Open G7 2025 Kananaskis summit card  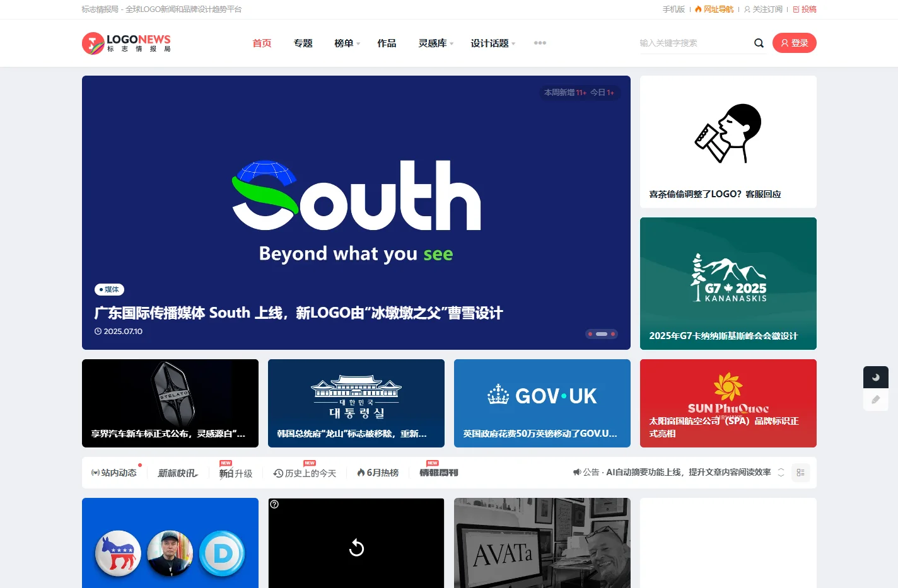tap(728, 284)
